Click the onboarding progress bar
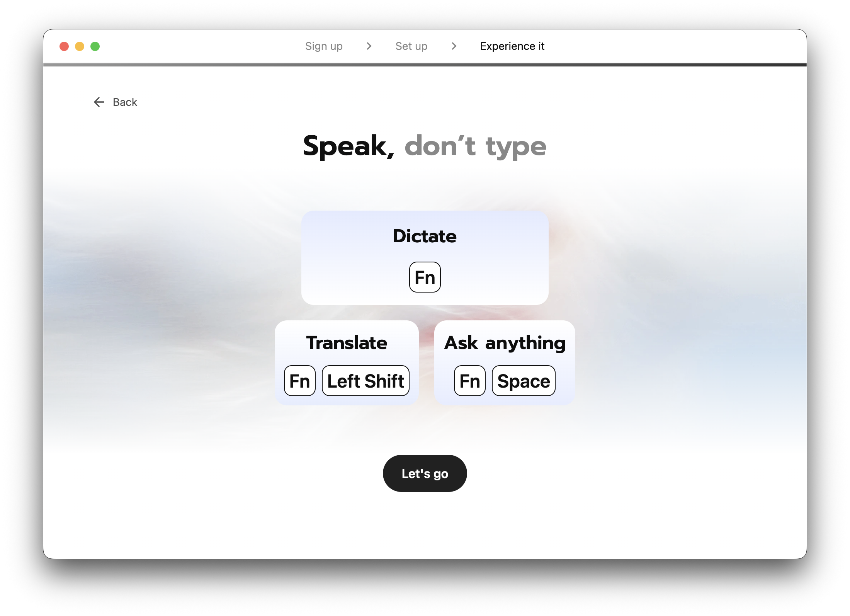Screen dimensions: 850x616 pyautogui.click(x=425, y=65)
